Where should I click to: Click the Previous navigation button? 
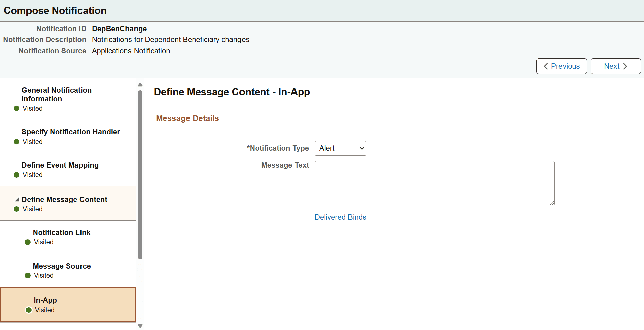(x=561, y=66)
